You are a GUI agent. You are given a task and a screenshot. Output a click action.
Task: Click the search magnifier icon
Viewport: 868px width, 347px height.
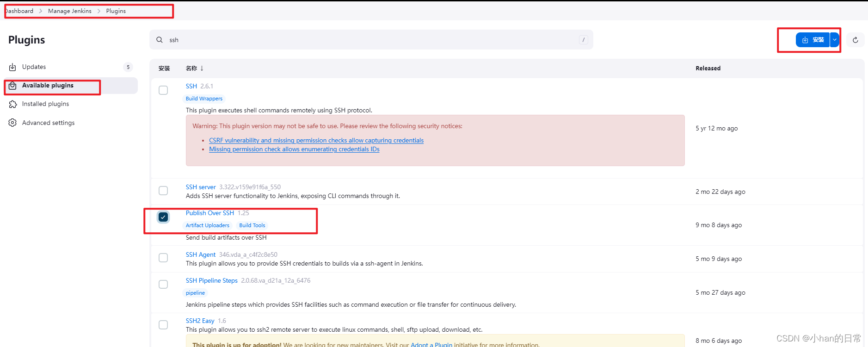point(160,40)
